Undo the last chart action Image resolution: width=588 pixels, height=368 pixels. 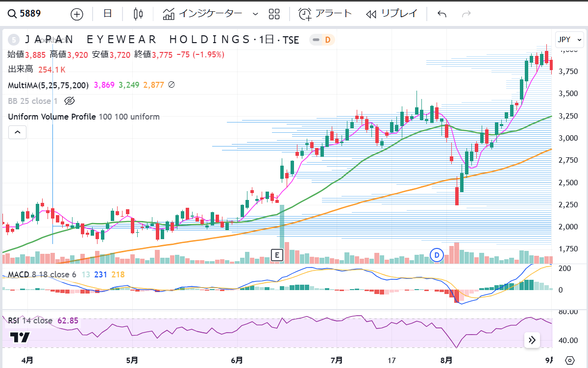442,14
